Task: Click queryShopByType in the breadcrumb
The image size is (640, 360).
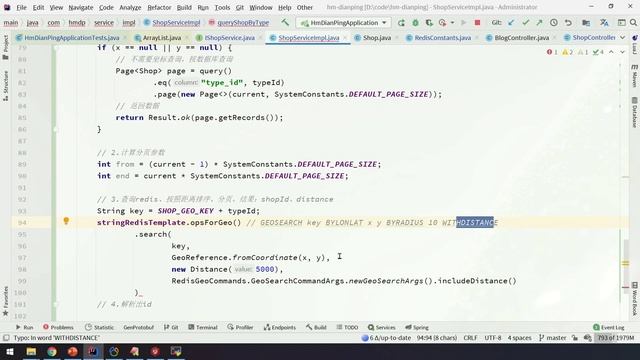Action: pos(243,23)
